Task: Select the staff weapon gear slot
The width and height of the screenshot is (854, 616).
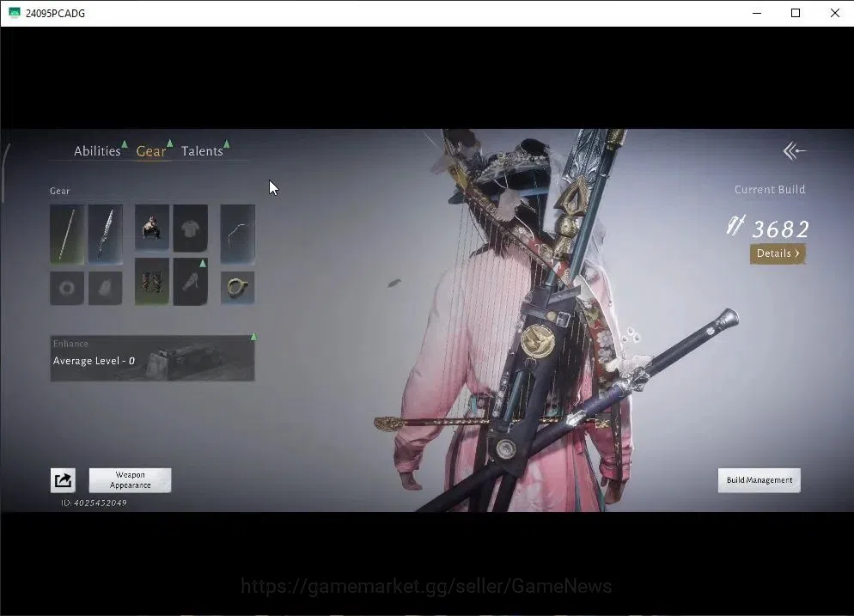Action: [x=67, y=235]
